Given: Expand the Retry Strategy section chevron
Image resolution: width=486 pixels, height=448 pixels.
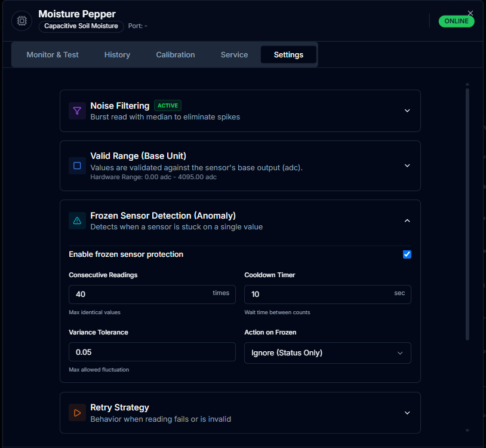Looking at the screenshot, I should click(x=407, y=413).
